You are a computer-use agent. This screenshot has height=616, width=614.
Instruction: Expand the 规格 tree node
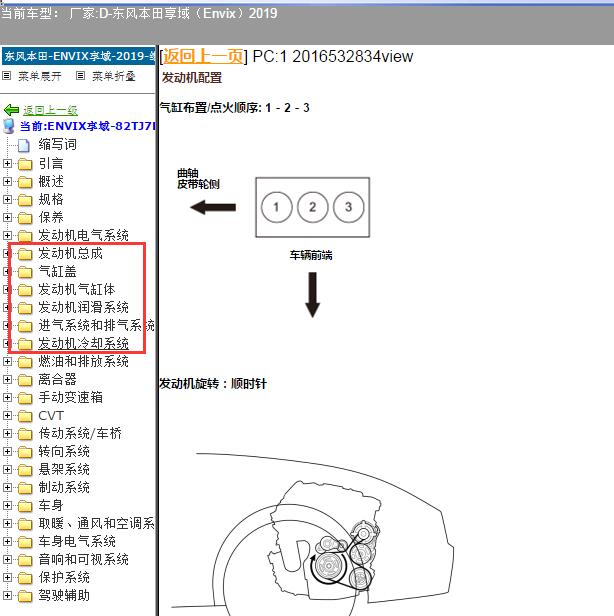pos(7,200)
